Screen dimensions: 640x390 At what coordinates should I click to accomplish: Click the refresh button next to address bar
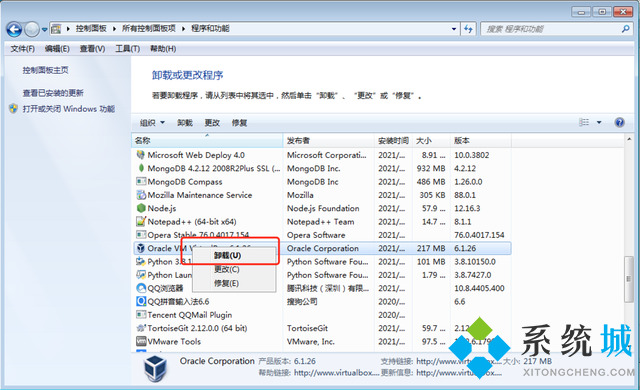[x=468, y=29]
